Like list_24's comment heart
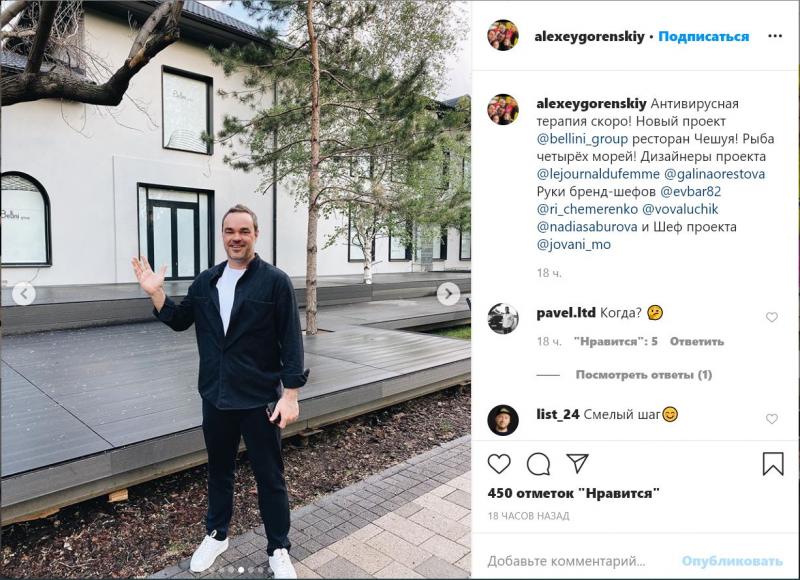Screen dimensions: 800x580 point(771,419)
